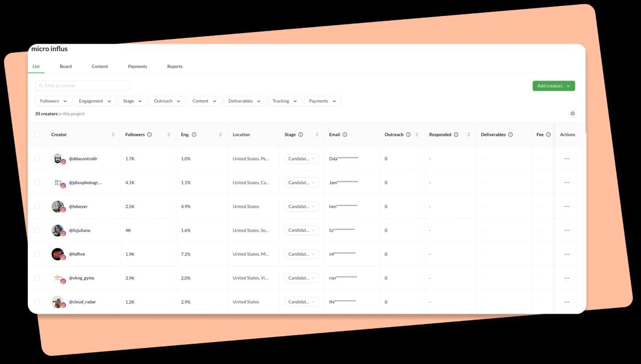Sort by Outreach column arrows

pyautogui.click(x=417, y=134)
